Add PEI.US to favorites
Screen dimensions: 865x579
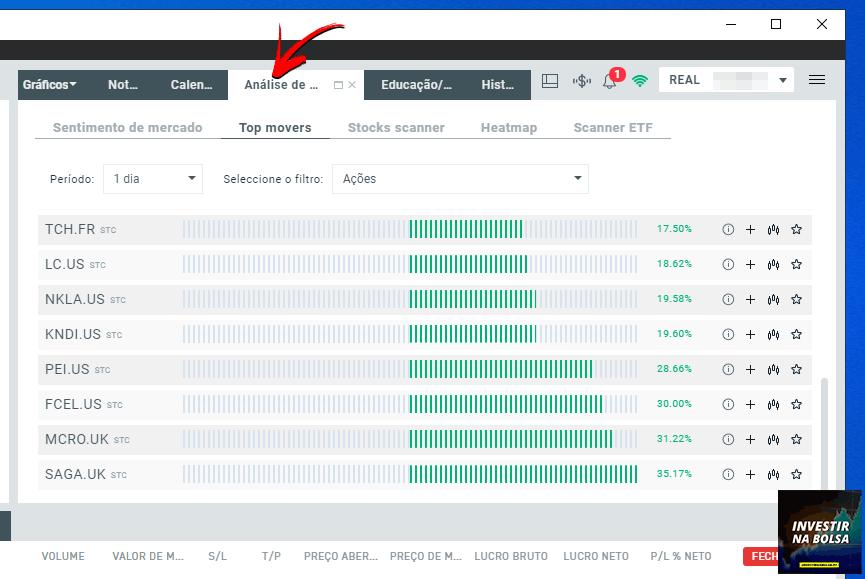click(x=796, y=369)
